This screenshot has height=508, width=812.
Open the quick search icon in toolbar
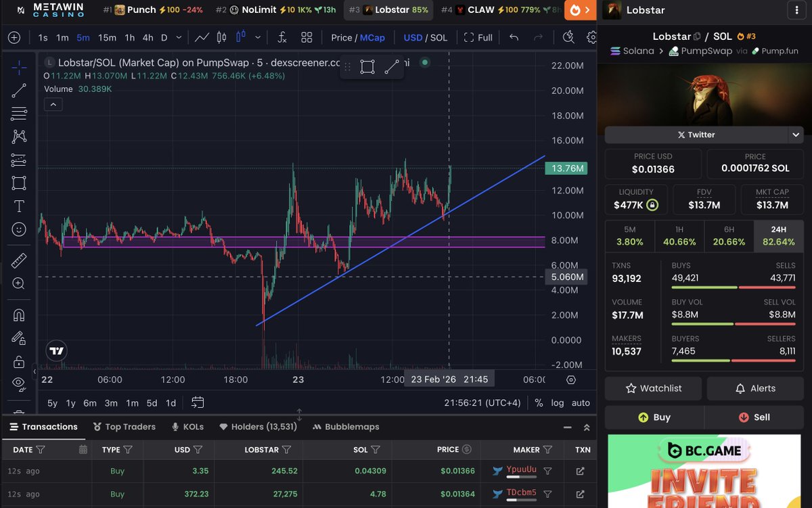pyautogui.click(x=568, y=37)
